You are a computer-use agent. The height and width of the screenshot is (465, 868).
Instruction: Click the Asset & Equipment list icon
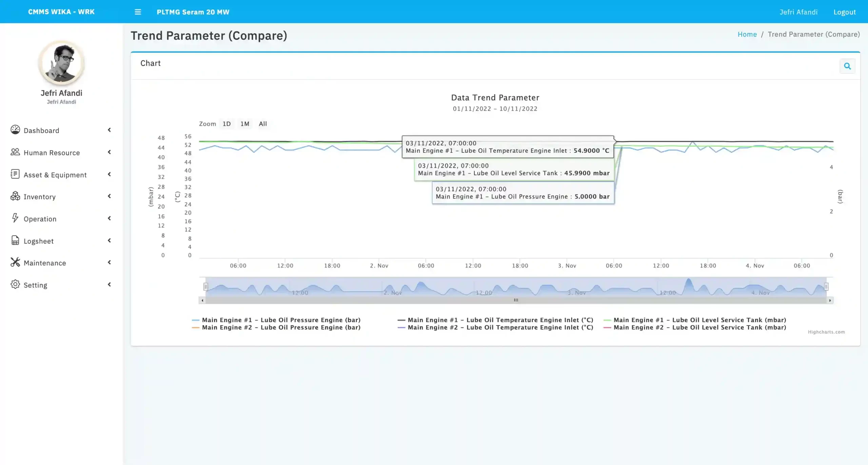click(x=15, y=174)
